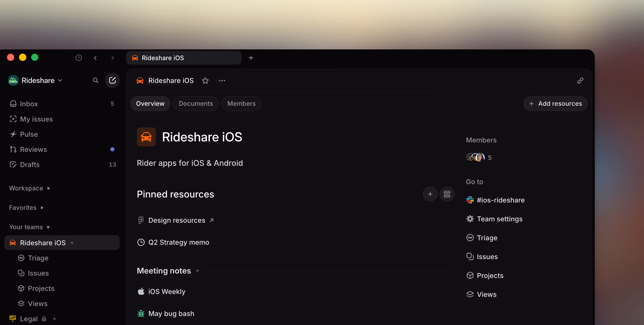
Task: Open My issues in the sidebar
Action: (62, 119)
